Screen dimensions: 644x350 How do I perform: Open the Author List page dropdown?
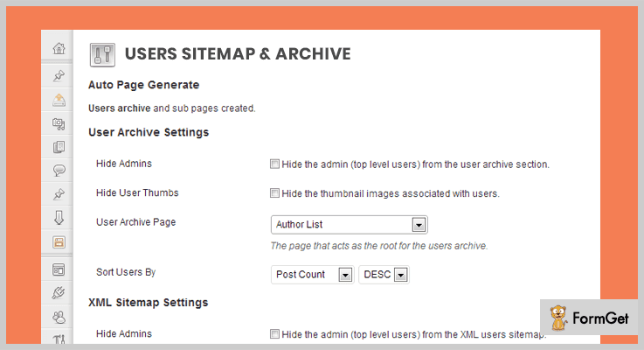point(350,225)
